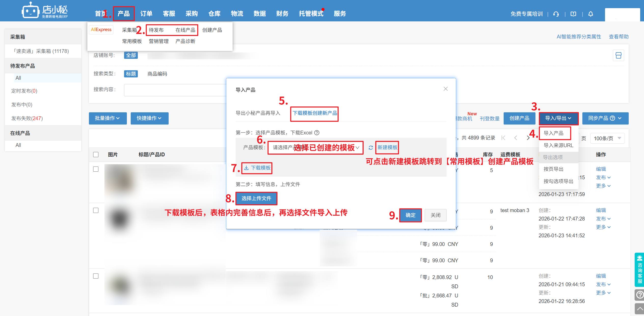Viewport: 644px width, 316px height.
Task: Click the store icon beside account filter
Action: click(x=618, y=55)
